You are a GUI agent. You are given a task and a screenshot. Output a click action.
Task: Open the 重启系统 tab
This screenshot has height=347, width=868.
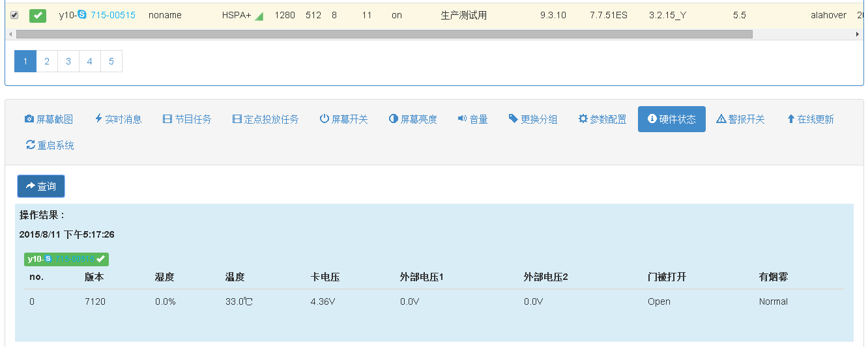pyautogui.click(x=50, y=145)
